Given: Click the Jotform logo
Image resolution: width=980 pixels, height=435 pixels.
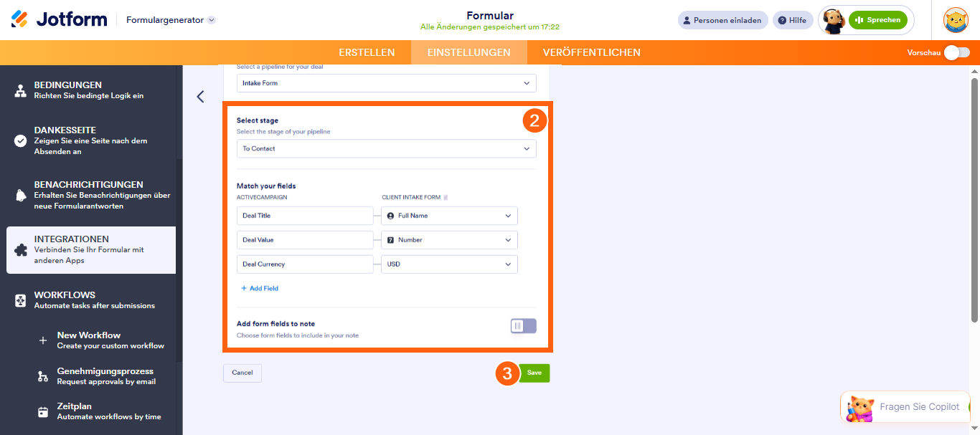Looking at the screenshot, I should 59,19.
